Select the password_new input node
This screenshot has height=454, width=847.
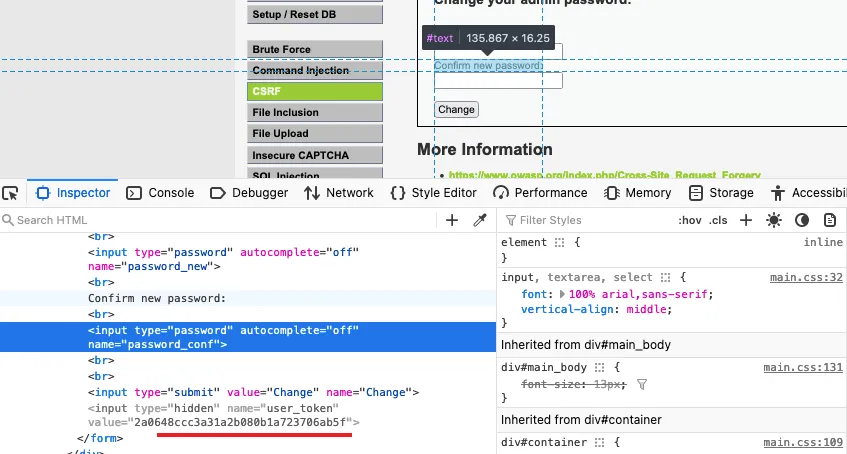[248, 259]
